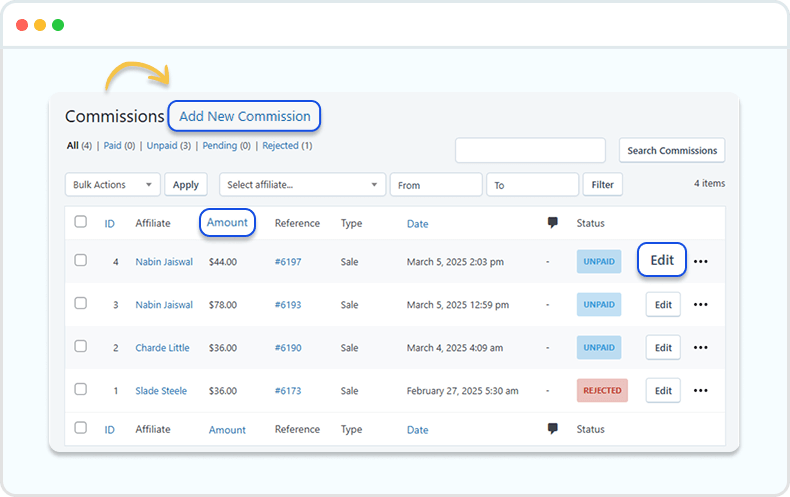Sort by Date in footer row
This screenshot has width=790, height=497.
point(418,429)
